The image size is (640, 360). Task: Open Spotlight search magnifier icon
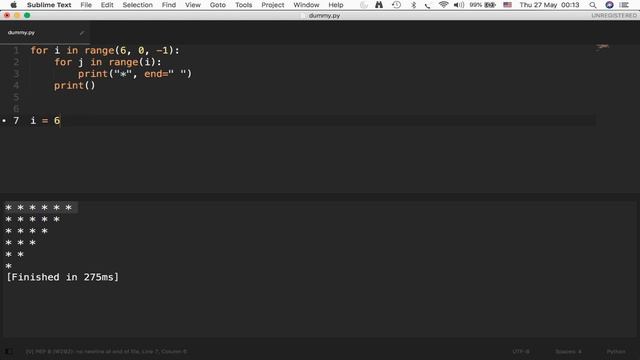point(593,5)
